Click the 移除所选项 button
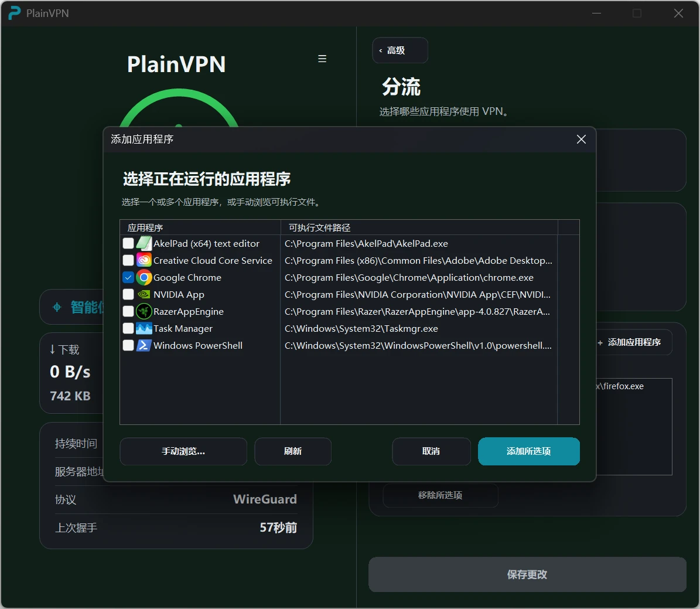This screenshot has height=609, width=700. tap(440, 495)
